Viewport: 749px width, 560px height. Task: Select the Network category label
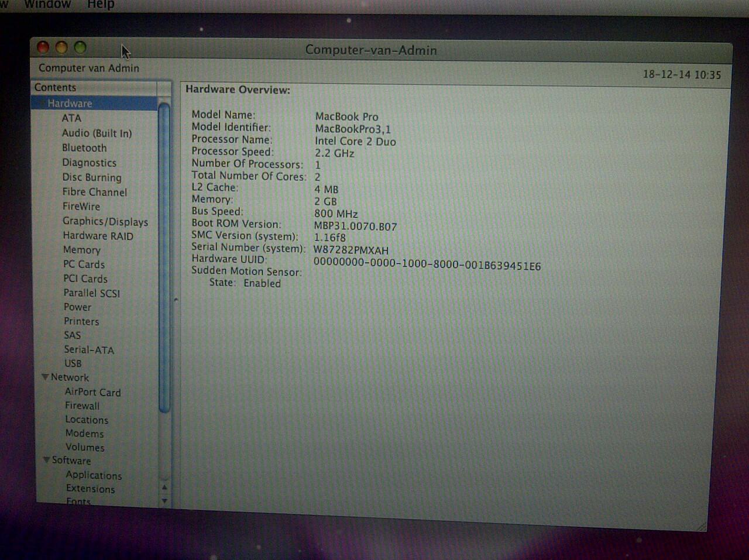70,378
